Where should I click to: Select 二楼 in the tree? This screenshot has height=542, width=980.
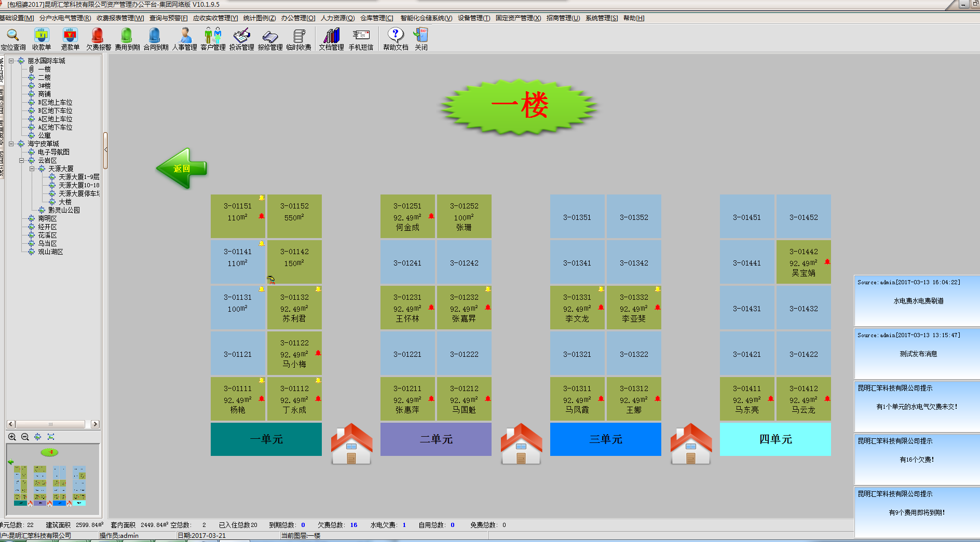point(44,77)
